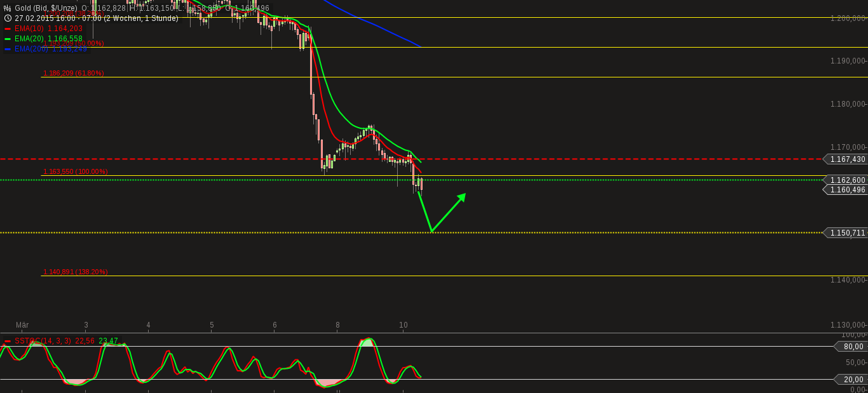Screen dimensions: 868x393
Task: Click the 80,00 stochastic level tag
Action: coord(851,346)
